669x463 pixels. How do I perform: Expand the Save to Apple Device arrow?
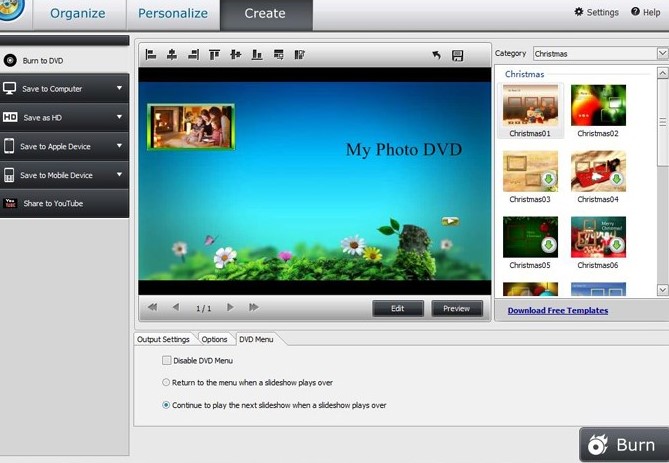tap(119, 146)
